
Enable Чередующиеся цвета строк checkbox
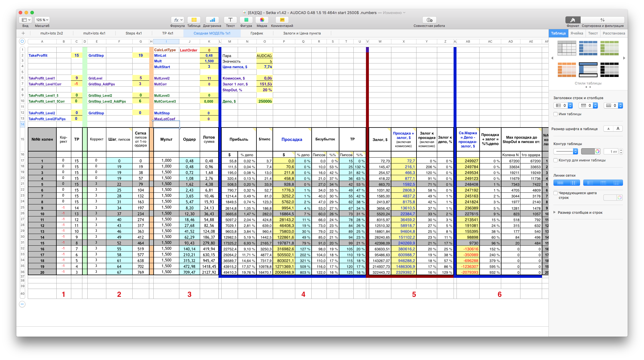coord(556,193)
